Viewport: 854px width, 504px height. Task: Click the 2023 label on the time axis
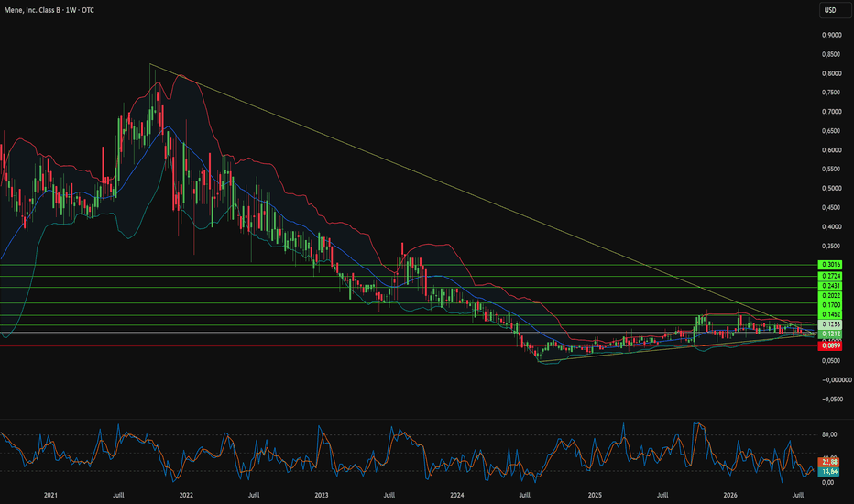point(322,495)
